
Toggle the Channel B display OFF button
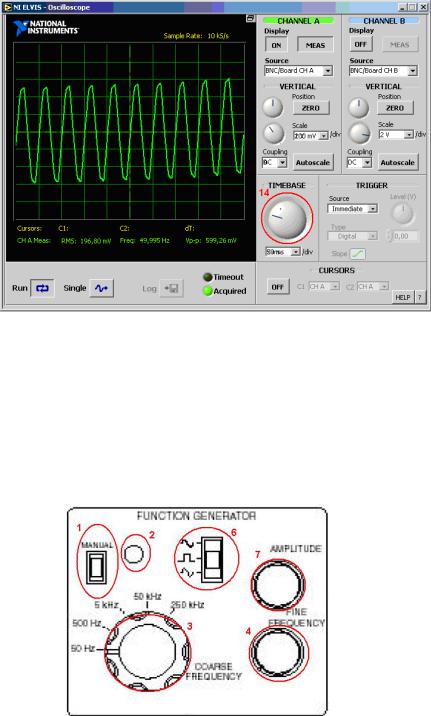click(361, 44)
